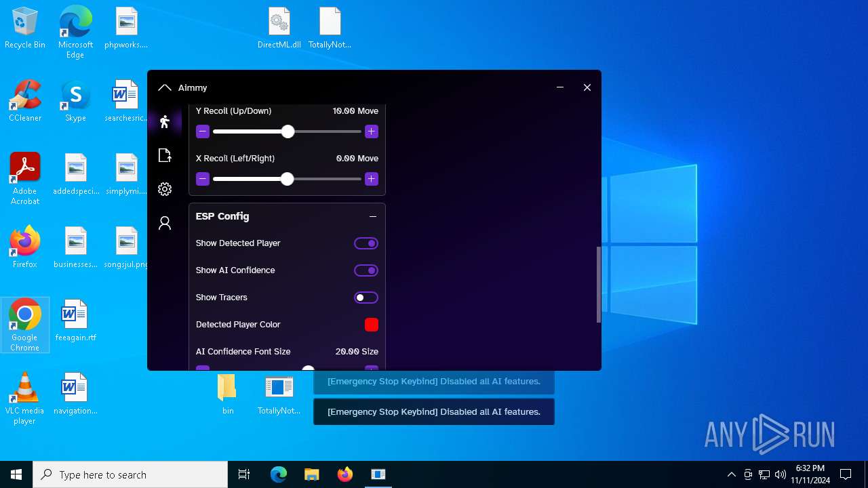
Task: Increase X Recoil with the plus button
Action: click(x=371, y=179)
